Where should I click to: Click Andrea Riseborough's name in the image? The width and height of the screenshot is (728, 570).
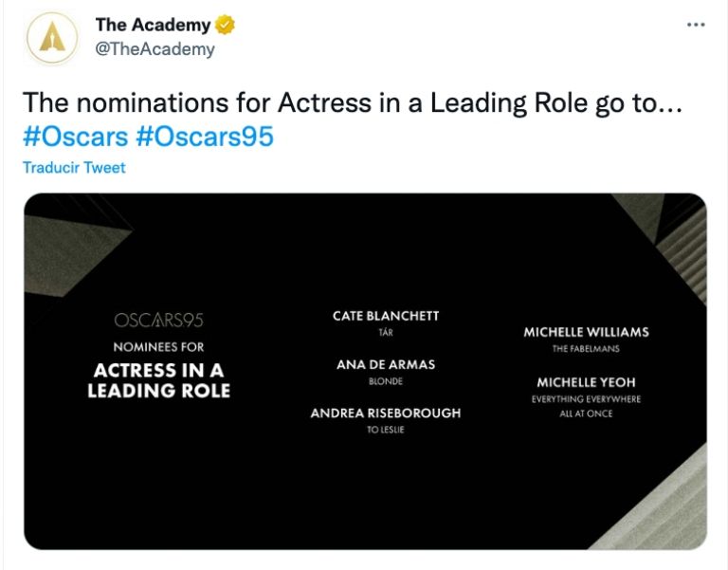386,413
